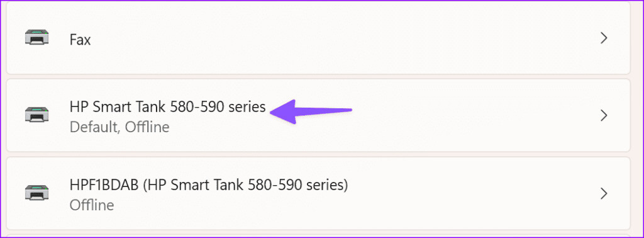Expand the Default, Offline printer's chevron
Screen dimensions: 644x238
click(x=604, y=116)
